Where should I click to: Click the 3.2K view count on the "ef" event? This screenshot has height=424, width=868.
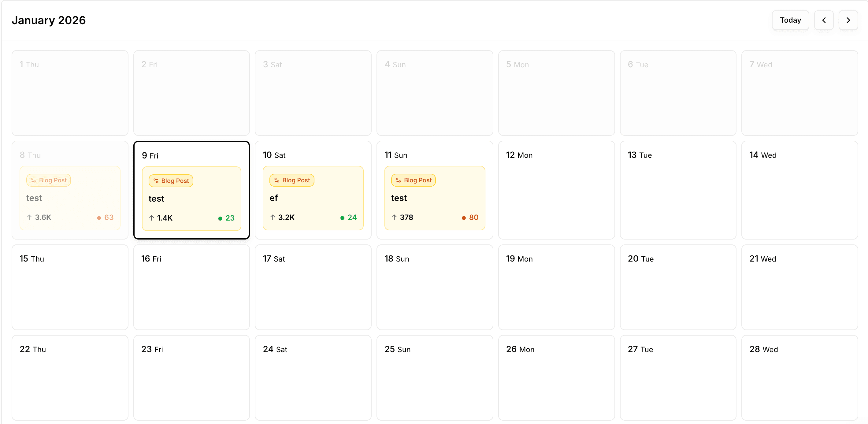tap(287, 218)
